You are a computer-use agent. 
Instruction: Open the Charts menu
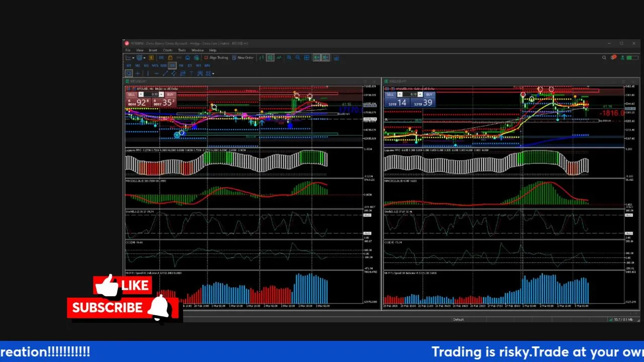point(168,50)
